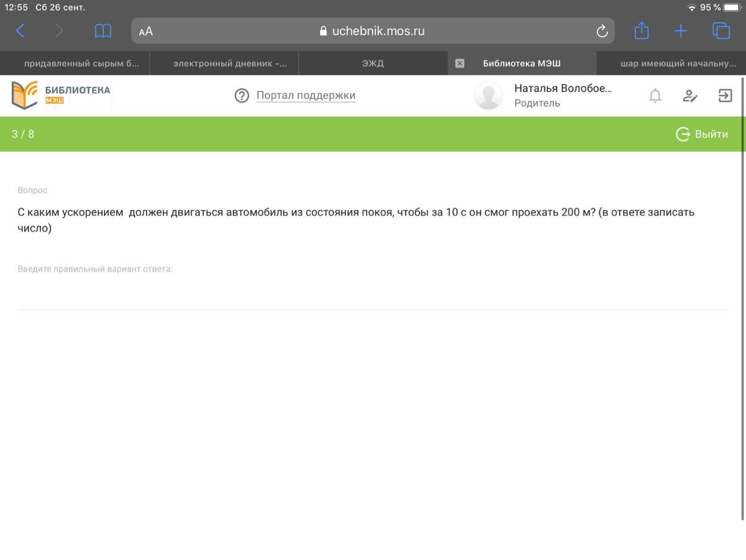Tap the uchebnik.mos.ru address bar
This screenshot has width=746, height=560.
coord(373,31)
